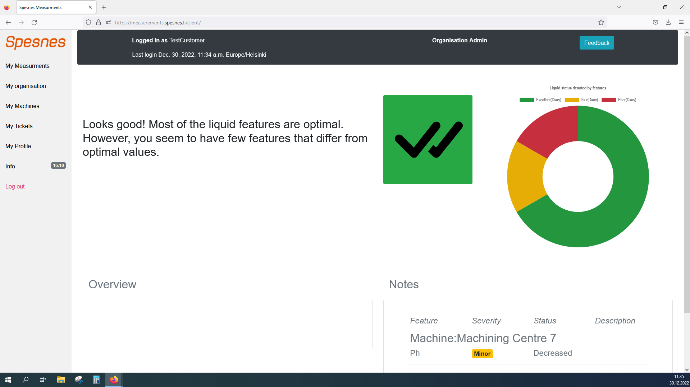
Task: Toggle the yellow legend entry in chart
Action: (x=582, y=100)
